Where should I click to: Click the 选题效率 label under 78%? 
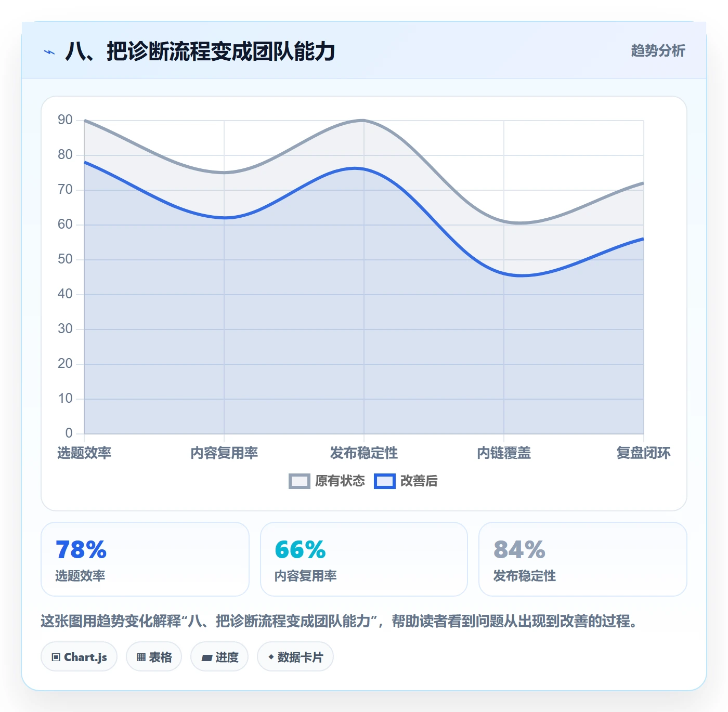80,576
